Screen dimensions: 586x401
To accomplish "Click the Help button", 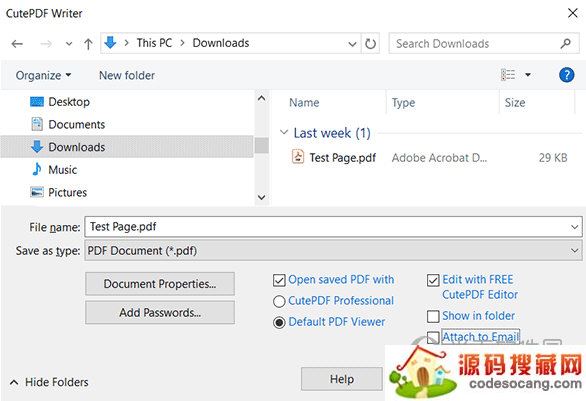I will pos(342,379).
